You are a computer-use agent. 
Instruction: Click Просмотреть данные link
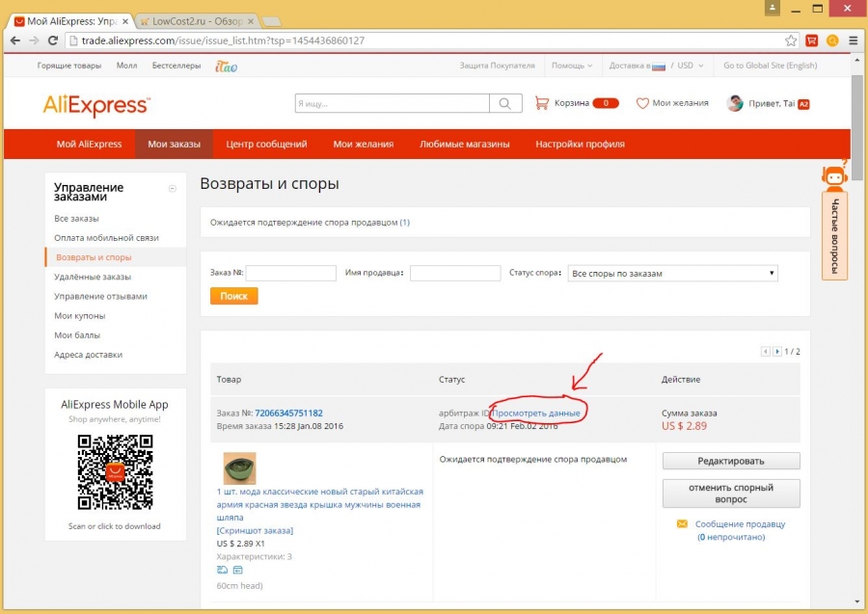coord(537,413)
